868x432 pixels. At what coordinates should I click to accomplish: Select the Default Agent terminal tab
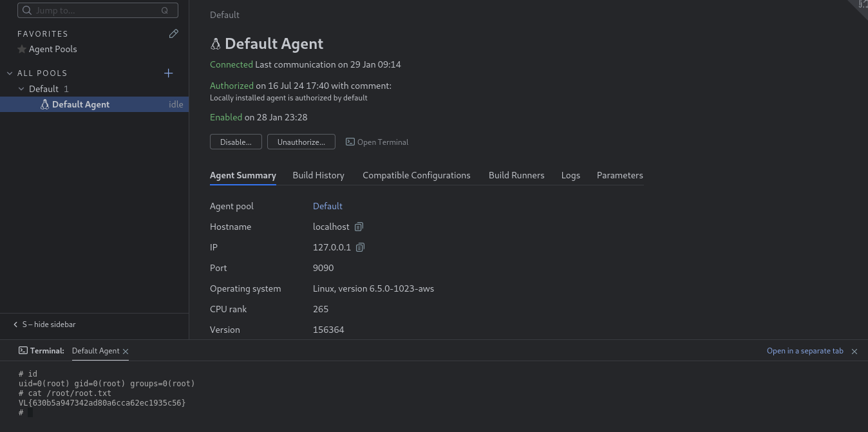pyautogui.click(x=96, y=351)
